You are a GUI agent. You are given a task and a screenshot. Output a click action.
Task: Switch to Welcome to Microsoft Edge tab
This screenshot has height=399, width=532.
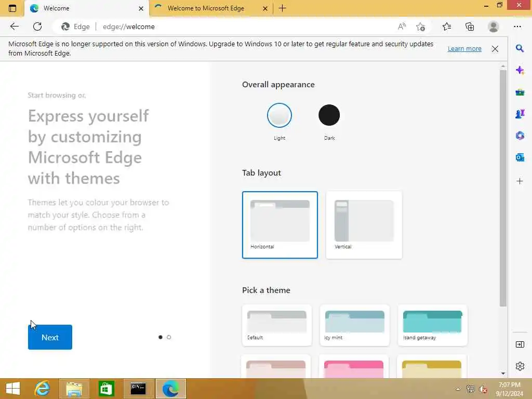[x=211, y=8]
